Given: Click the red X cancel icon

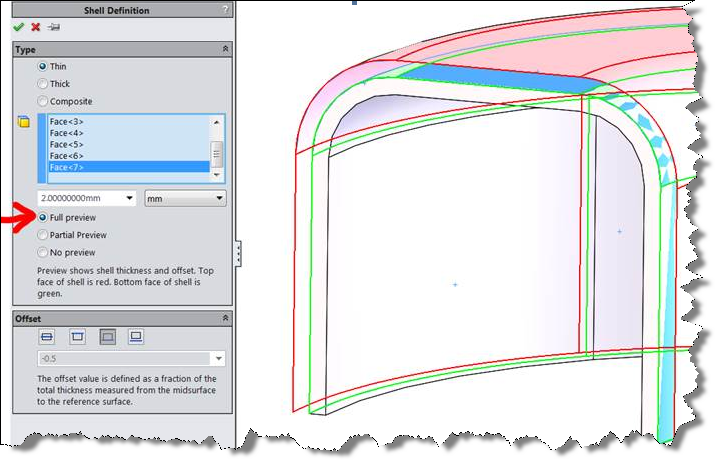Looking at the screenshot, I should (x=35, y=27).
